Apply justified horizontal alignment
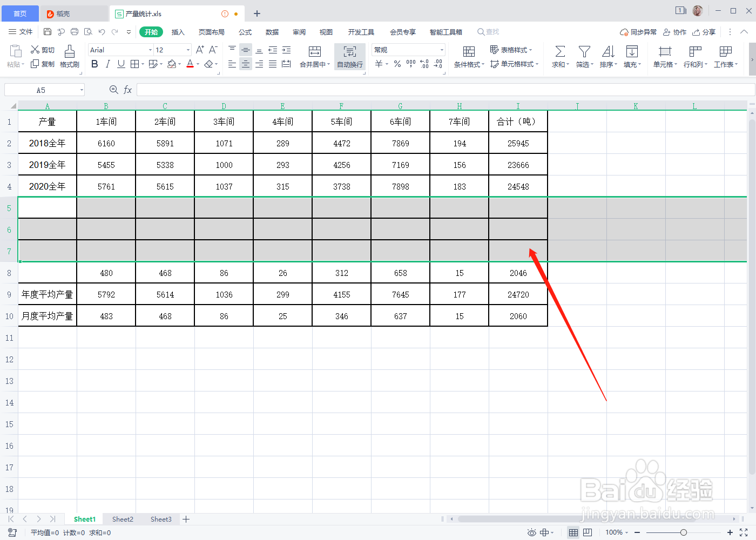 [x=273, y=64]
